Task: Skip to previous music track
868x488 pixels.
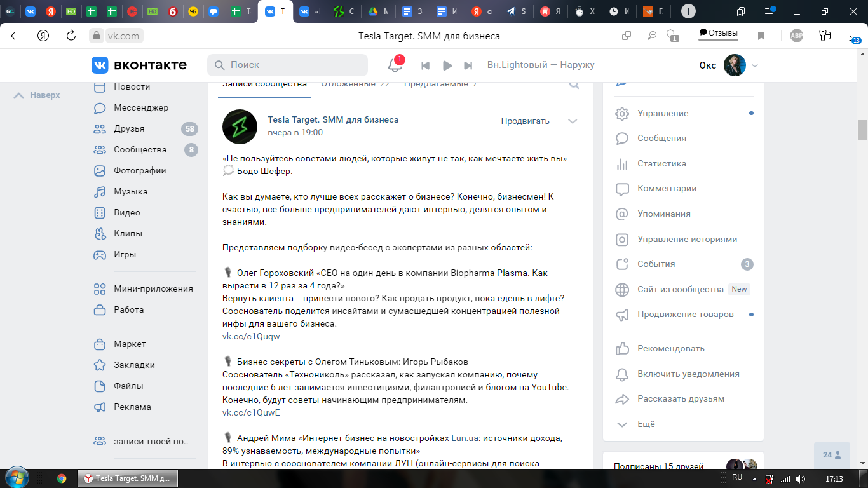Action: coord(426,65)
